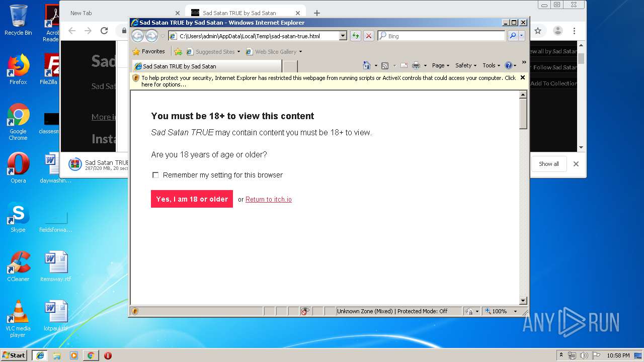Check Remember my setting for this browser
The height and width of the screenshot is (362, 644).
[x=155, y=175]
